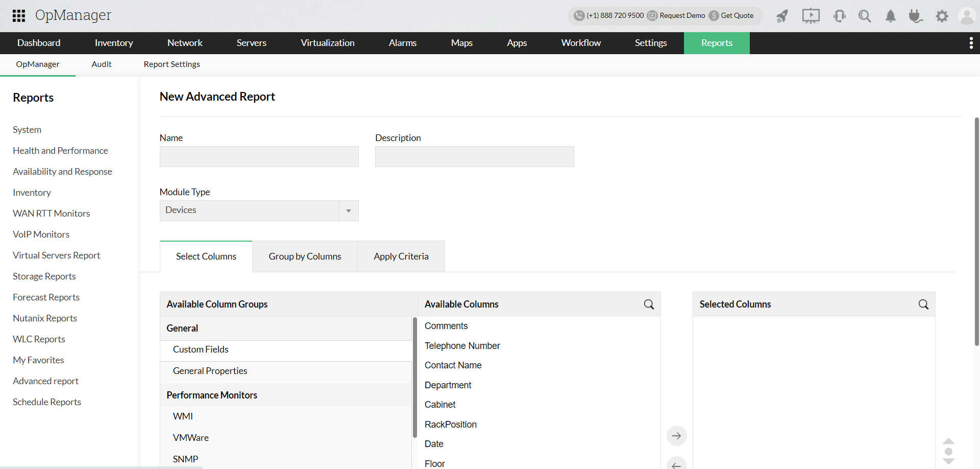Open the settings gear icon
Viewport: 980px width, 469px height.
pyautogui.click(x=942, y=16)
